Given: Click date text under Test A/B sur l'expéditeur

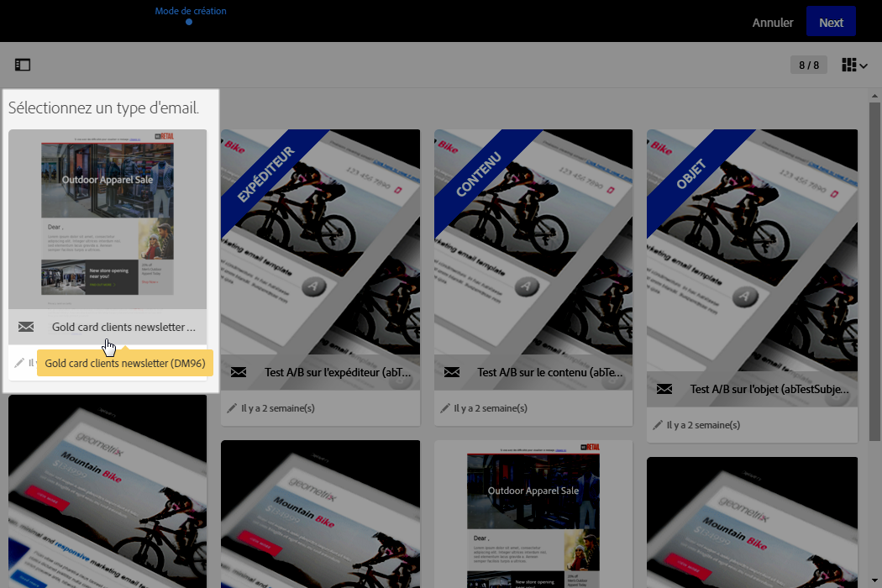Looking at the screenshot, I should (x=278, y=408).
